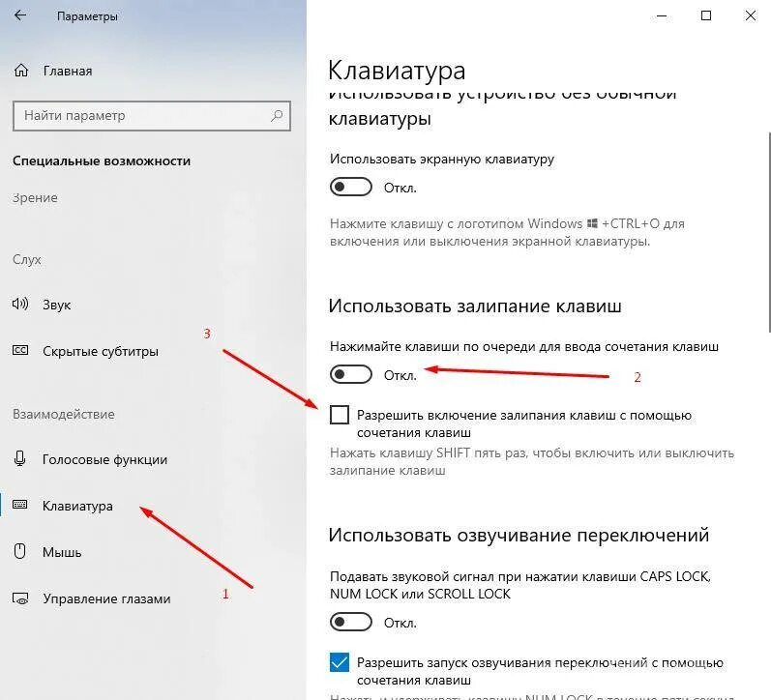Click the Клавиатура keyboard icon
The image size is (771, 700).
19,505
